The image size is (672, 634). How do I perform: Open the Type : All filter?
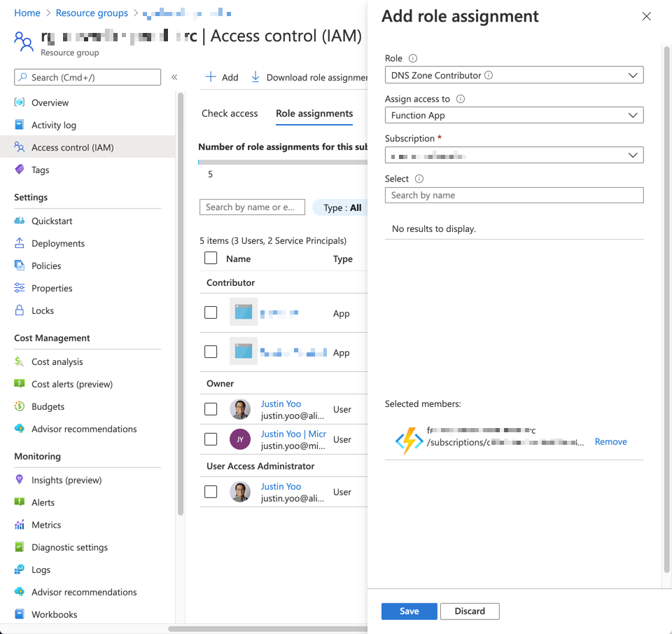click(x=340, y=207)
